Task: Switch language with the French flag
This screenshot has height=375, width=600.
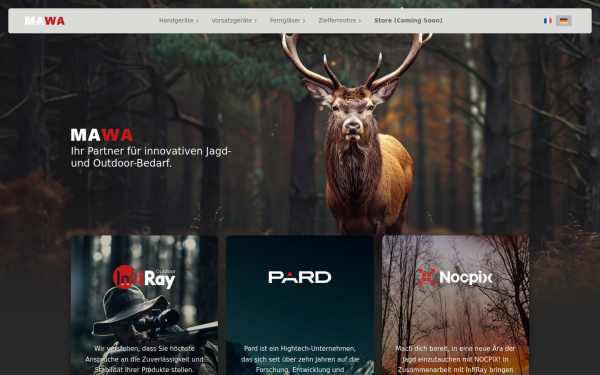Action: [548, 21]
